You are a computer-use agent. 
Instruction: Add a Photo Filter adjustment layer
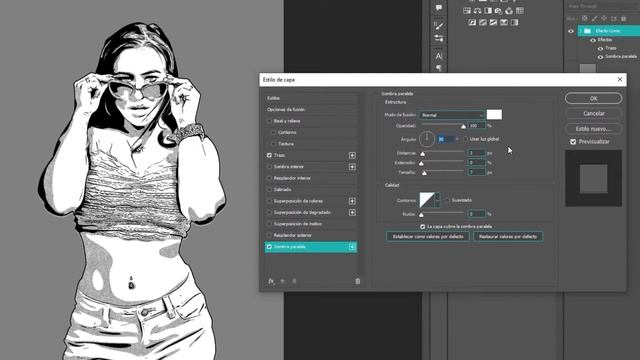498,11
